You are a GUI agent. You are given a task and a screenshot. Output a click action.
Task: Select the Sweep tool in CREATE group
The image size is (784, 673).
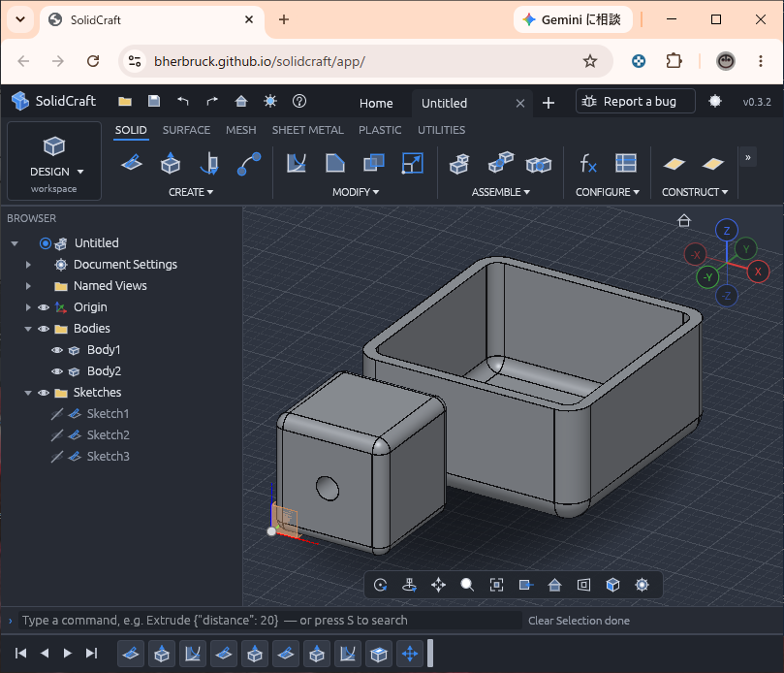[x=248, y=163]
